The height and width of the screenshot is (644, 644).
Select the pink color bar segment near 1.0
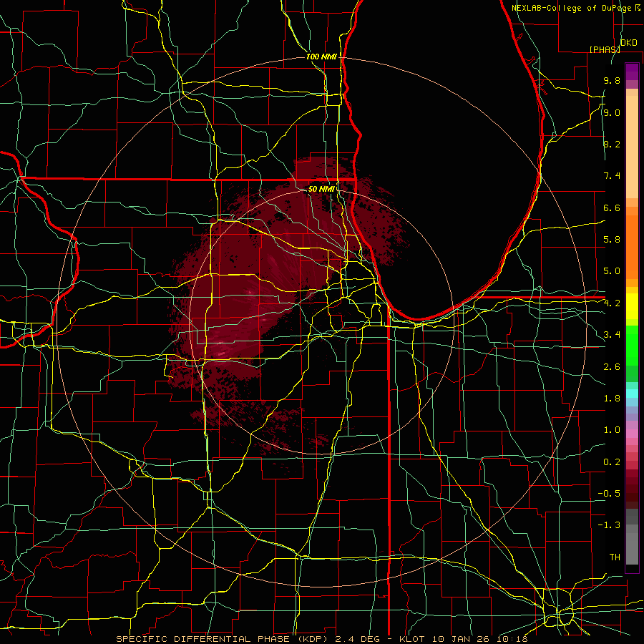632,434
